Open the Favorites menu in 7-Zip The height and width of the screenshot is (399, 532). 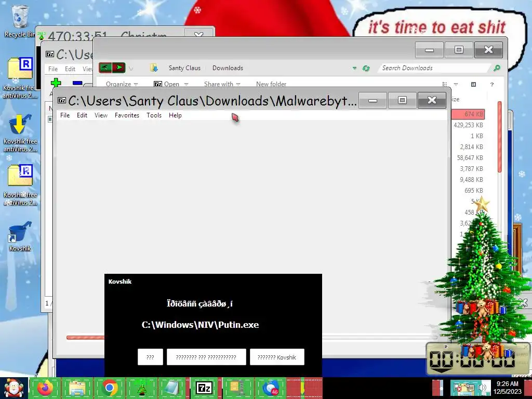(x=127, y=115)
